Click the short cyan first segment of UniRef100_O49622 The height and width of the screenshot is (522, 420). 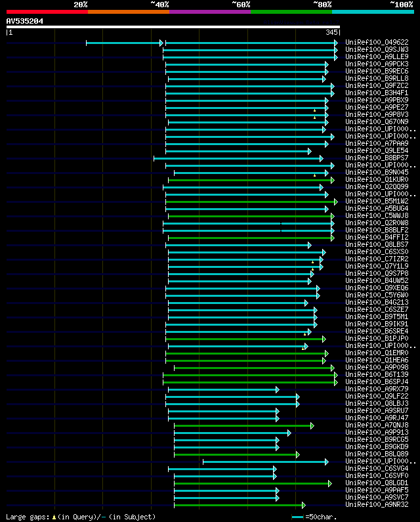pos(125,43)
